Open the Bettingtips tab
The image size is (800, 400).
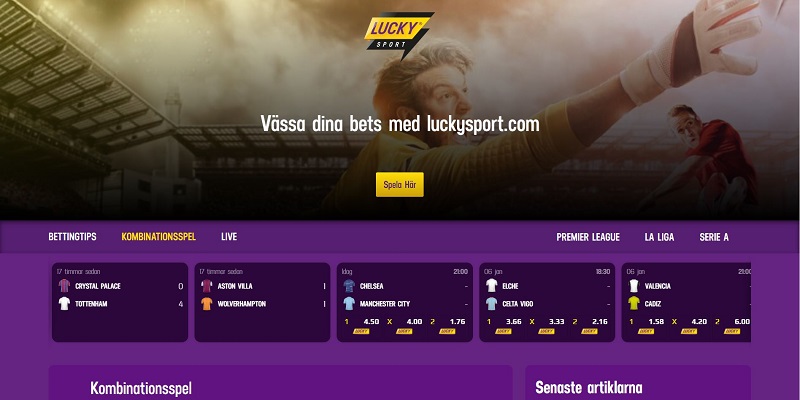pos(72,237)
